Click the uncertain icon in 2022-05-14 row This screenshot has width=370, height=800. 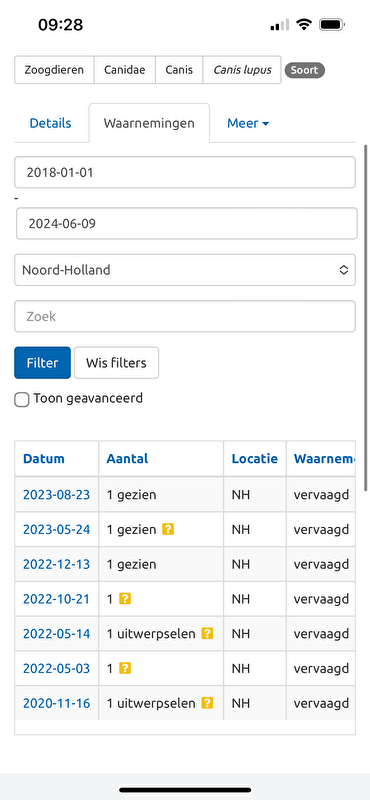click(207, 633)
